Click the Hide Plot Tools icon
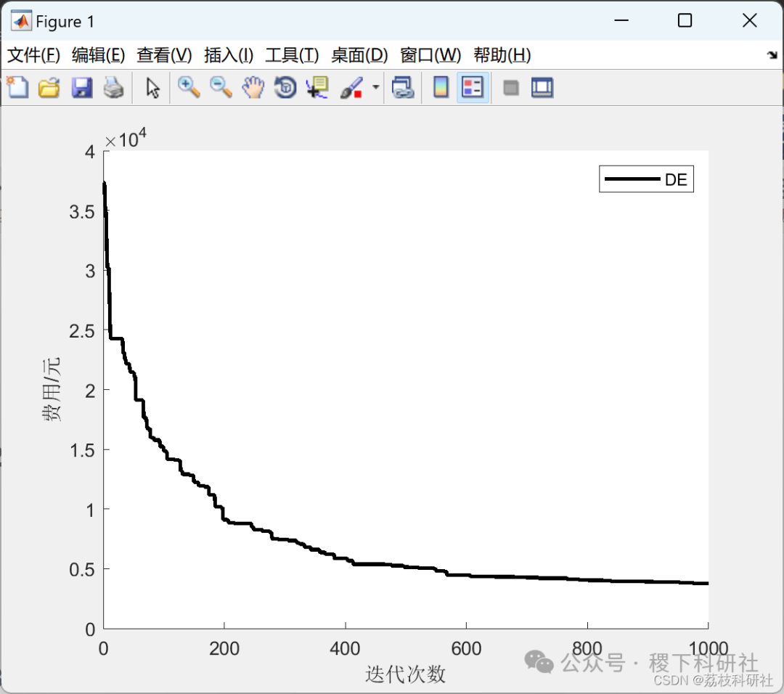Viewport: 784px width, 694px height. 510,88
